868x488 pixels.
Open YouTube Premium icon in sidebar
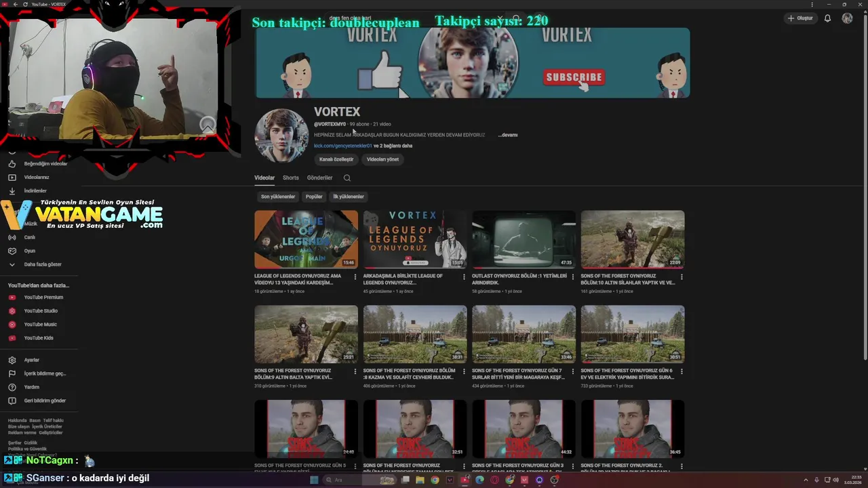point(12,297)
